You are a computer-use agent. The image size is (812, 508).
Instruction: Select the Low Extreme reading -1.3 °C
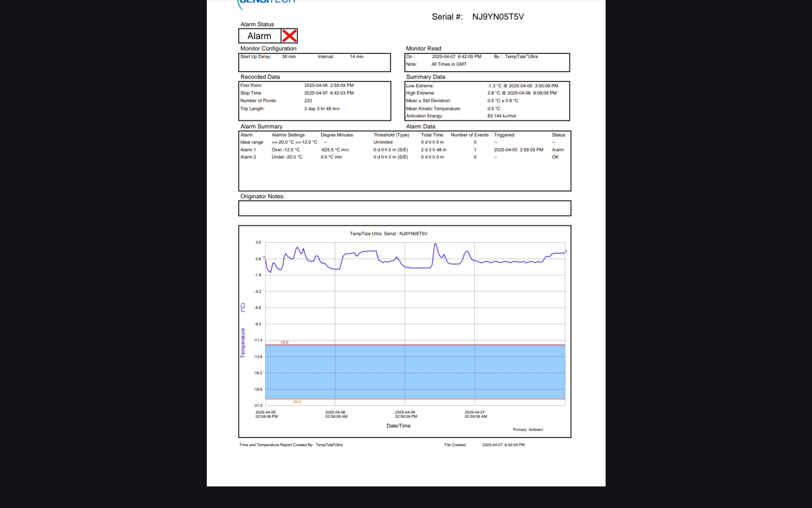point(494,86)
